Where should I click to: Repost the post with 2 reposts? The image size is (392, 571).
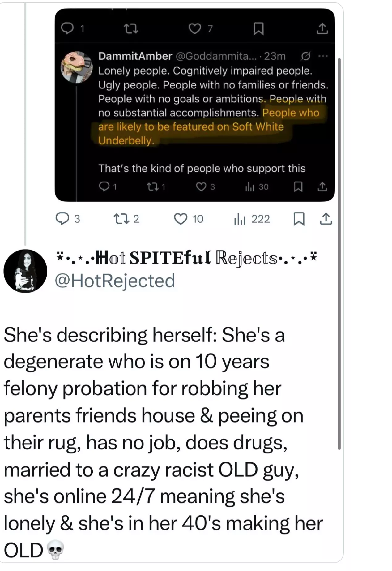pyautogui.click(x=121, y=219)
